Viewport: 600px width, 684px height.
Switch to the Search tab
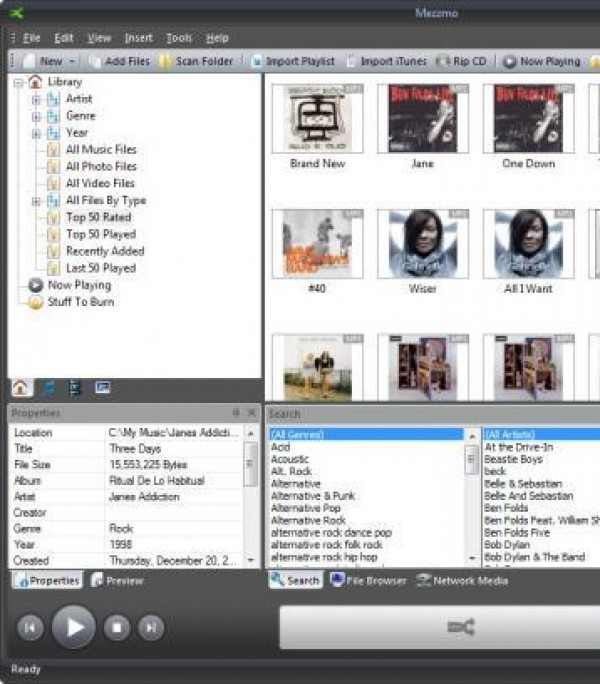click(296, 580)
